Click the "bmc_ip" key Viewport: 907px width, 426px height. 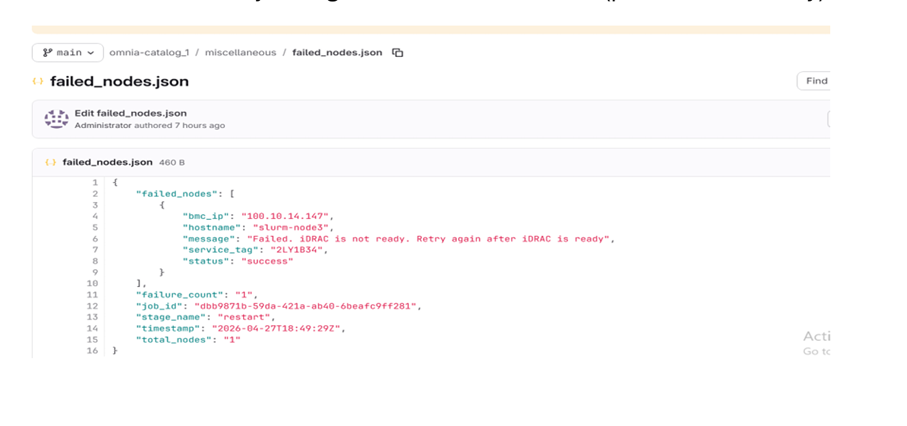point(206,216)
